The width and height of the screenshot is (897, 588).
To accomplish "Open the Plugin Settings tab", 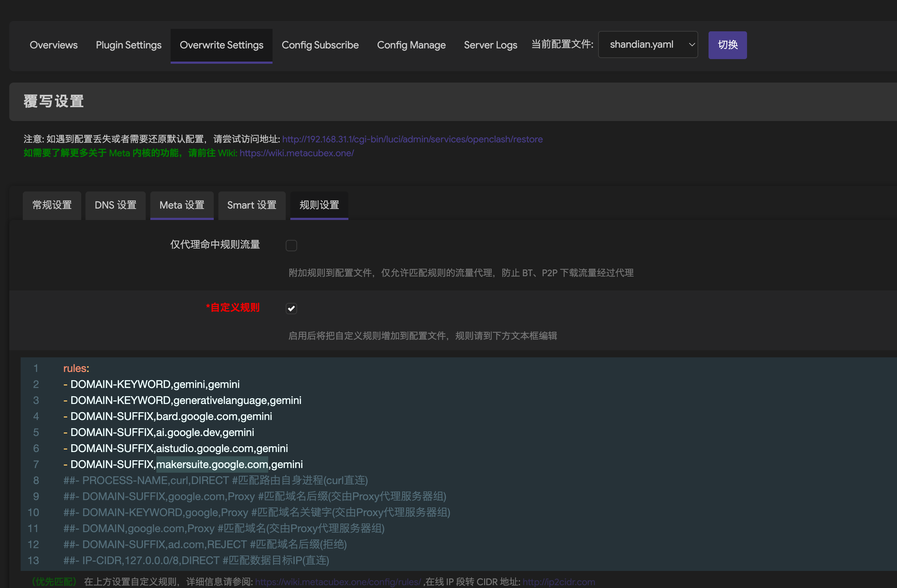I will [x=129, y=45].
